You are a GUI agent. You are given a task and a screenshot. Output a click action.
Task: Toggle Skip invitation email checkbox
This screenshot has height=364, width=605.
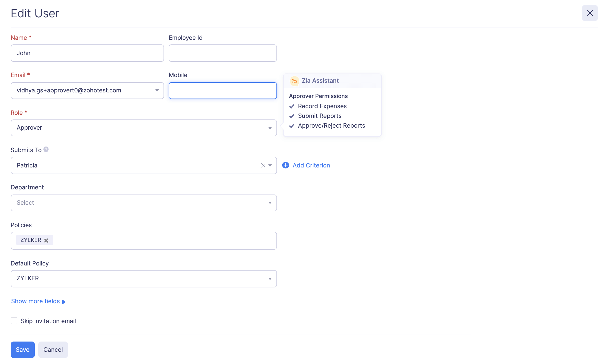[14, 321]
